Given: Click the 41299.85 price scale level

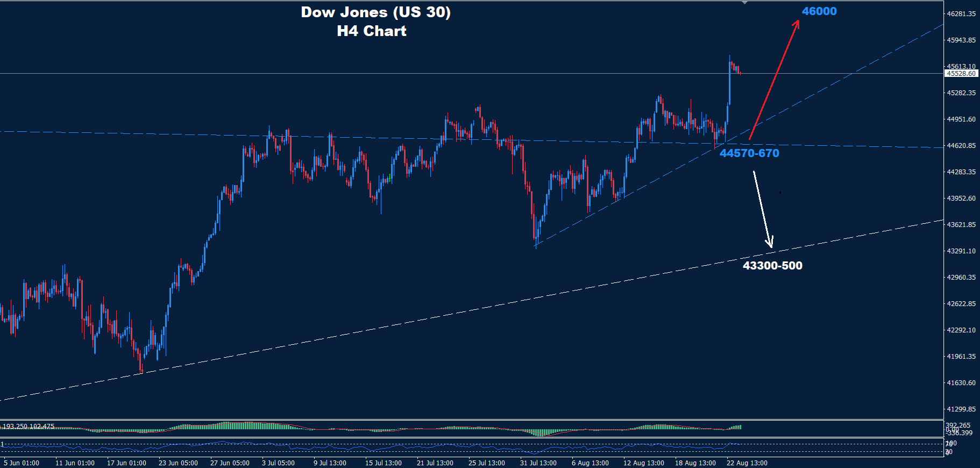Looking at the screenshot, I should (961, 409).
